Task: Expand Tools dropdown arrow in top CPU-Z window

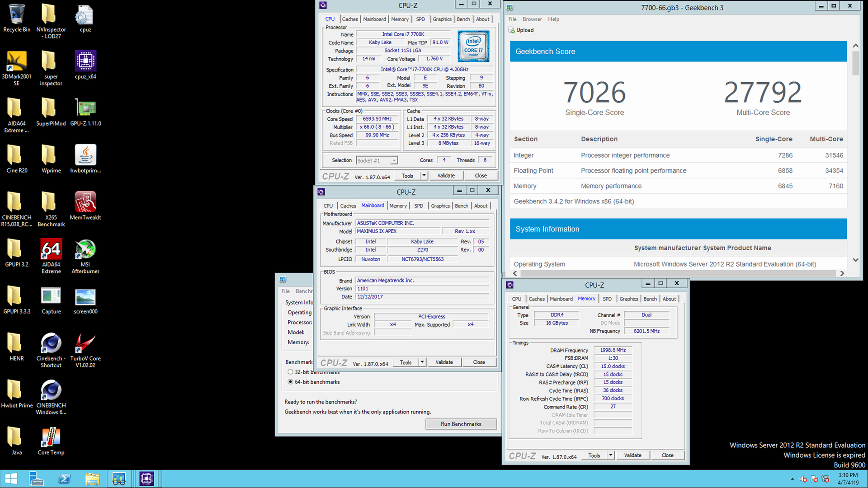Action: 424,175
